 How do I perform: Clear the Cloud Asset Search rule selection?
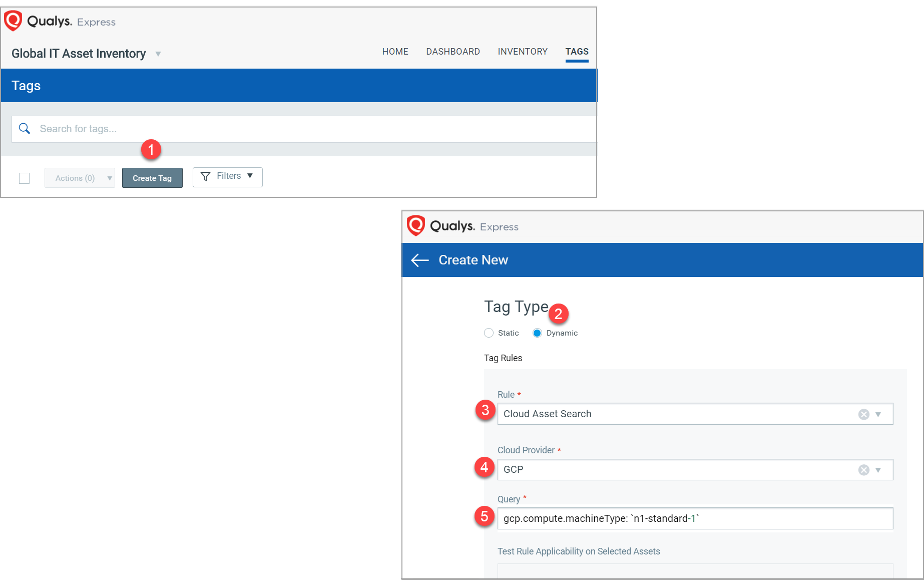click(x=863, y=414)
